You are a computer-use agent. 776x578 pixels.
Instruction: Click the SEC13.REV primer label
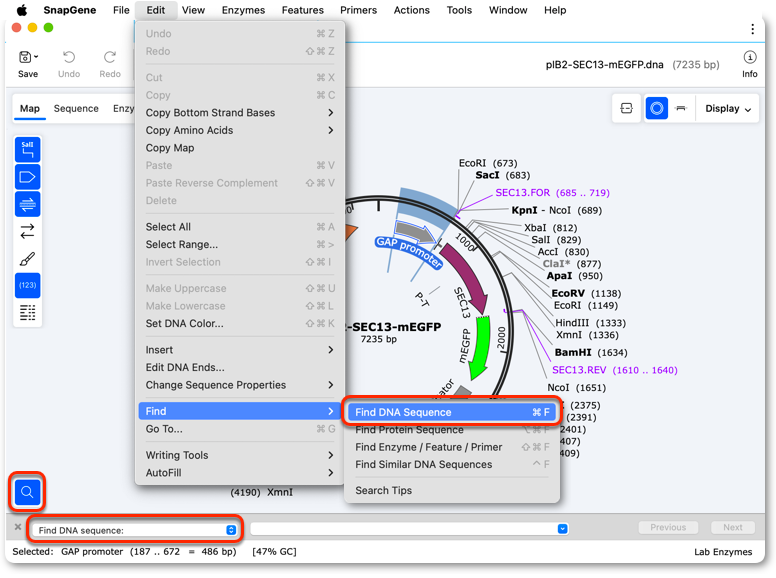[x=615, y=371]
